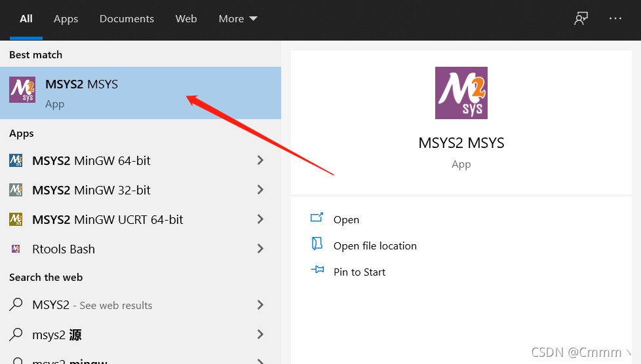Open the three-dots options menu
This screenshot has width=641, height=364.
click(x=615, y=18)
